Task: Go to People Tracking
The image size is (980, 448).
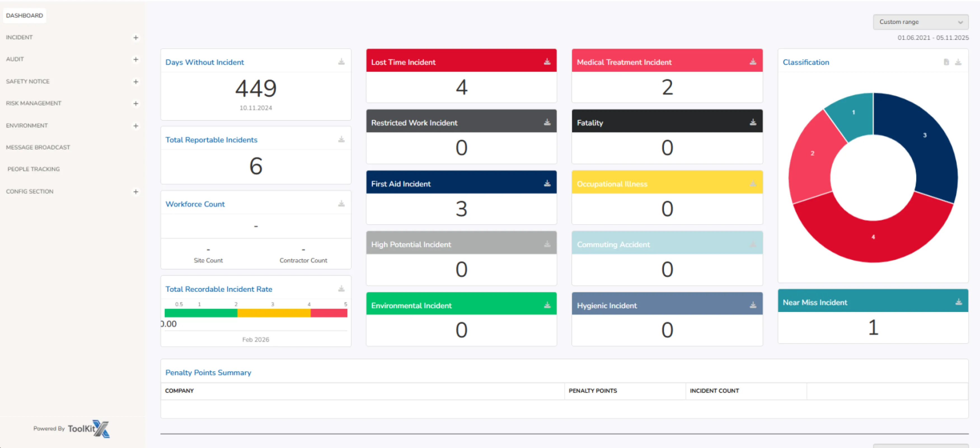Action: (x=34, y=169)
